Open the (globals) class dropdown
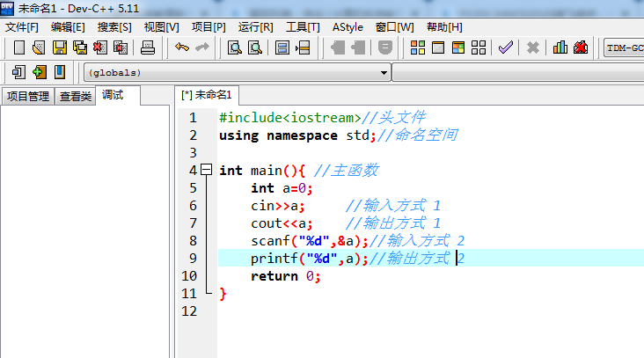This screenshot has height=358, width=644. tap(237, 73)
